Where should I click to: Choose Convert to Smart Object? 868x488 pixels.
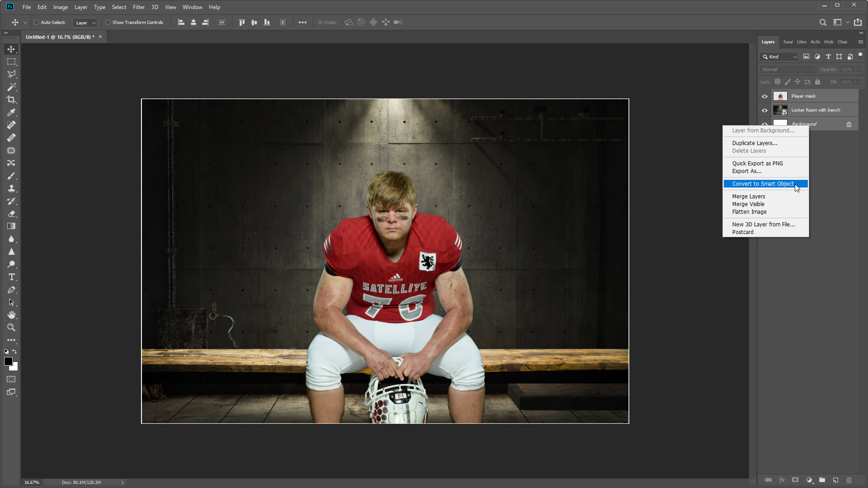pyautogui.click(x=763, y=184)
